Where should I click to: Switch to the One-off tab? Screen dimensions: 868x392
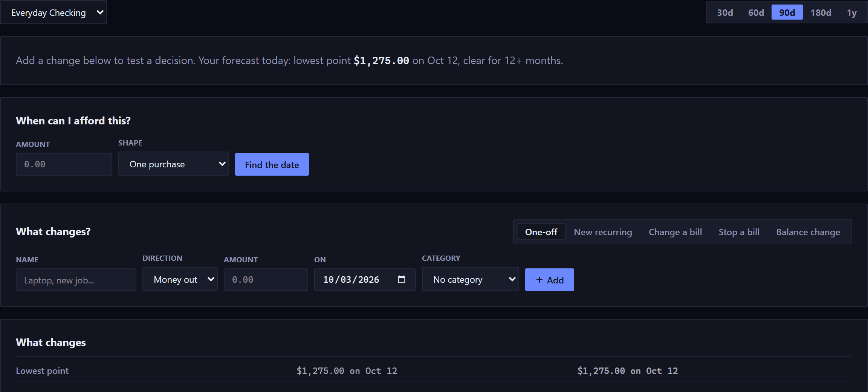click(541, 232)
